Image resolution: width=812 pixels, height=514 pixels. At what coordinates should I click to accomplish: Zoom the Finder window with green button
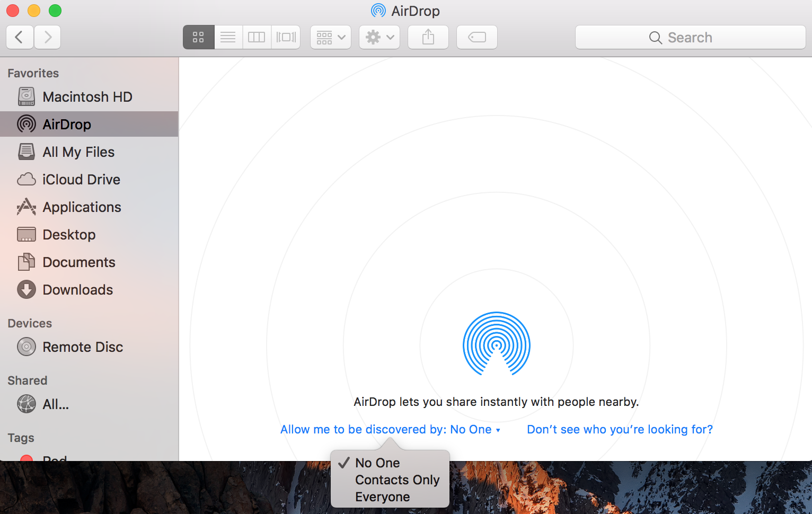(x=55, y=11)
